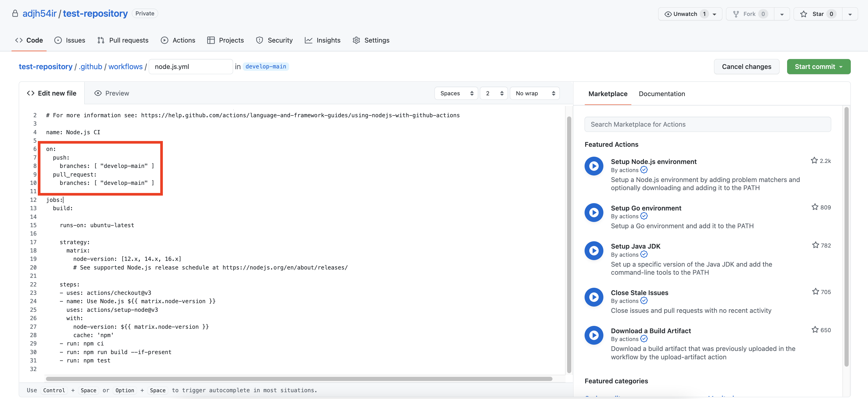Click the Setup Java JDK action icon
The image size is (868, 399).
coord(594,251)
